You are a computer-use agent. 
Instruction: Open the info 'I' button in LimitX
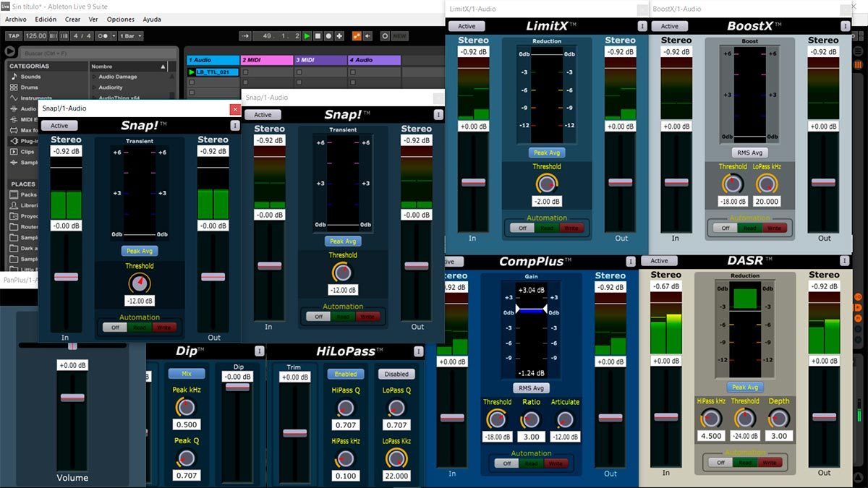point(642,26)
